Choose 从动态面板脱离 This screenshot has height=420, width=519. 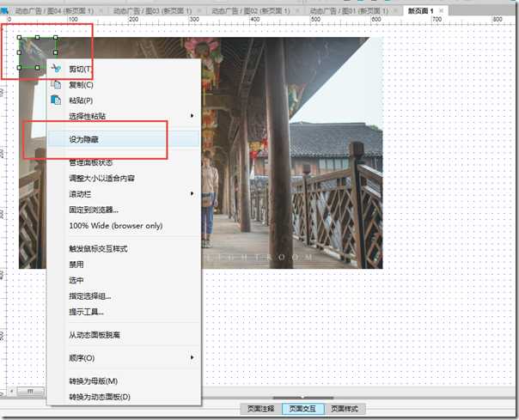pos(124,335)
